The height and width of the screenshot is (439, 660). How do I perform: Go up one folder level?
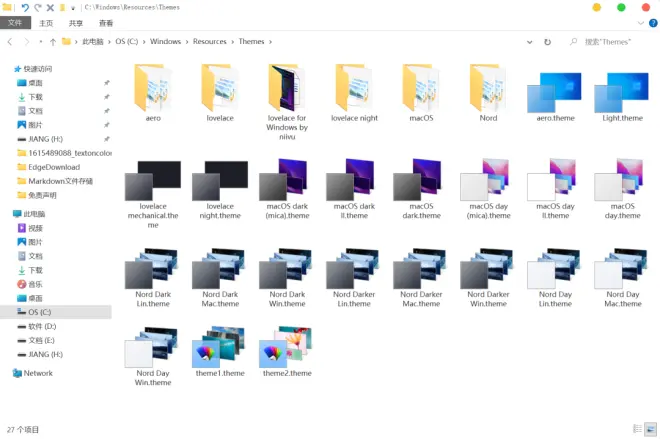tap(53, 42)
